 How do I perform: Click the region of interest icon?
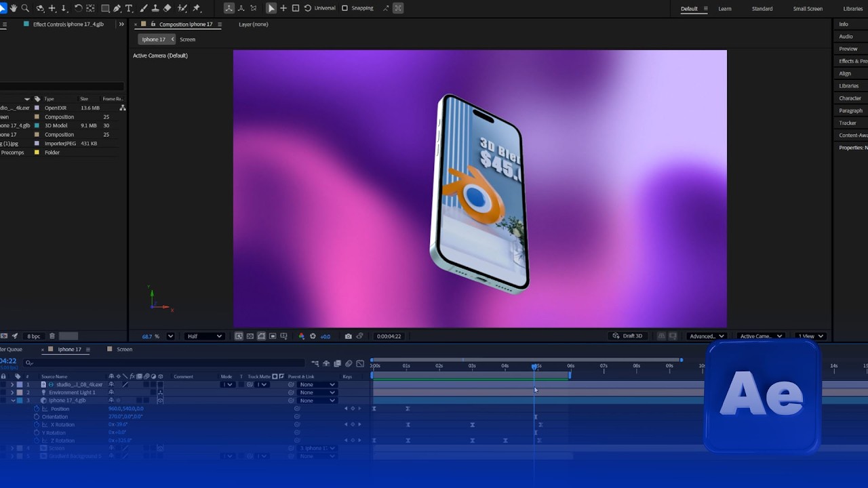[273, 336]
